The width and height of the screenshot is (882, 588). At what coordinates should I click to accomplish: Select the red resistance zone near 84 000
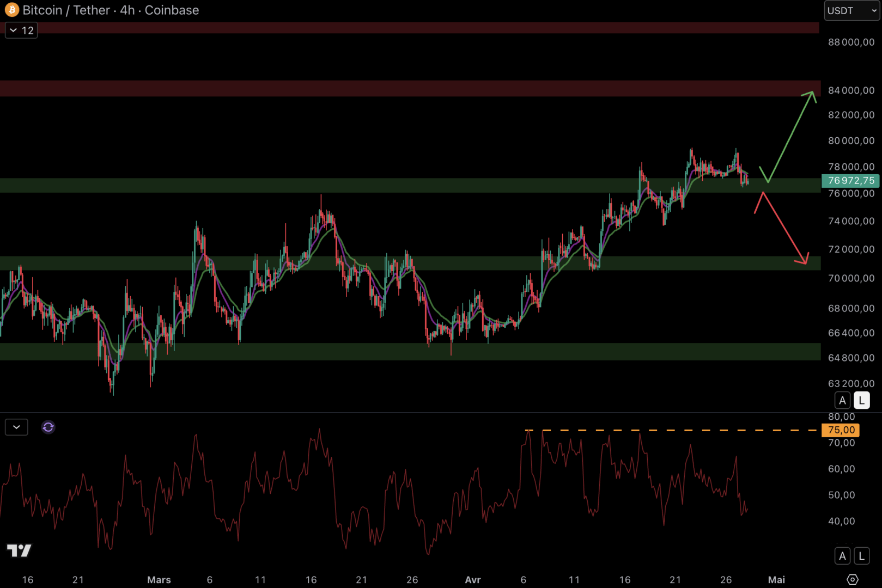pyautogui.click(x=381, y=88)
